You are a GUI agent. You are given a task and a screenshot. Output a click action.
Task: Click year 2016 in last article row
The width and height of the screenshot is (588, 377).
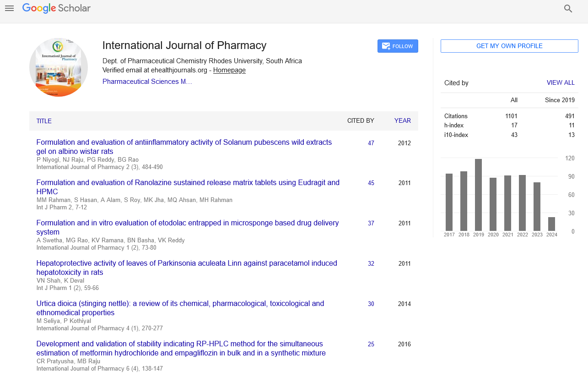click(405, 344)
